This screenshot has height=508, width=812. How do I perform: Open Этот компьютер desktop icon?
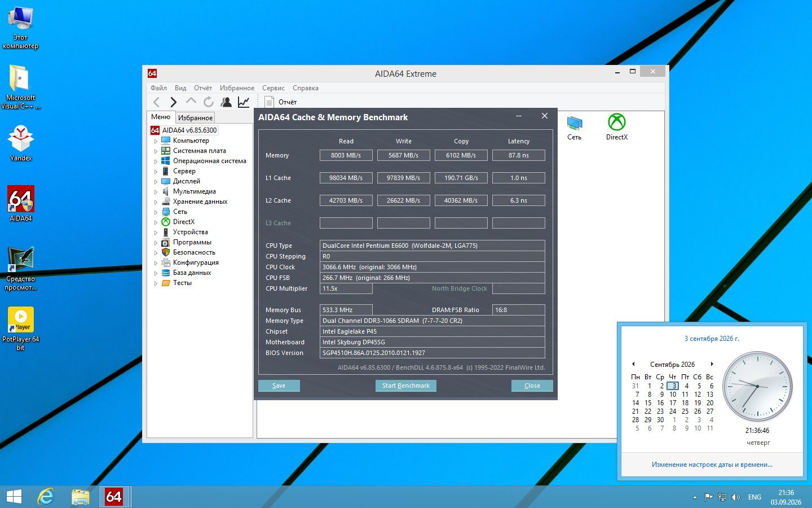21,28
